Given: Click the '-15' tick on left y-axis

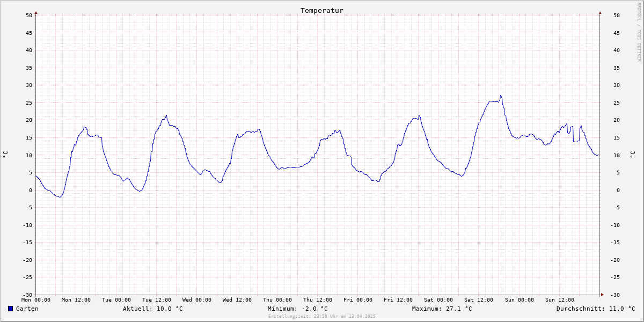Looking at the screenshot, I should pos(27,242).
